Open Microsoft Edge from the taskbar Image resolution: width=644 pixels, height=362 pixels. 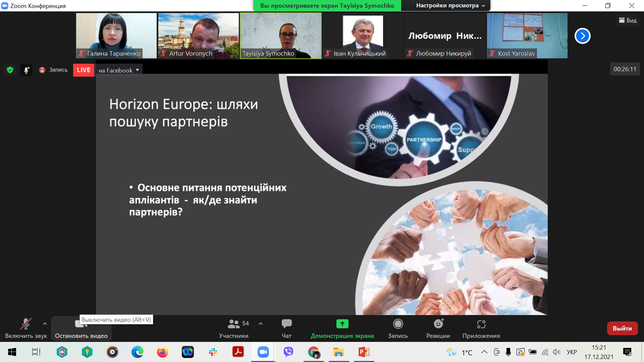138,352
